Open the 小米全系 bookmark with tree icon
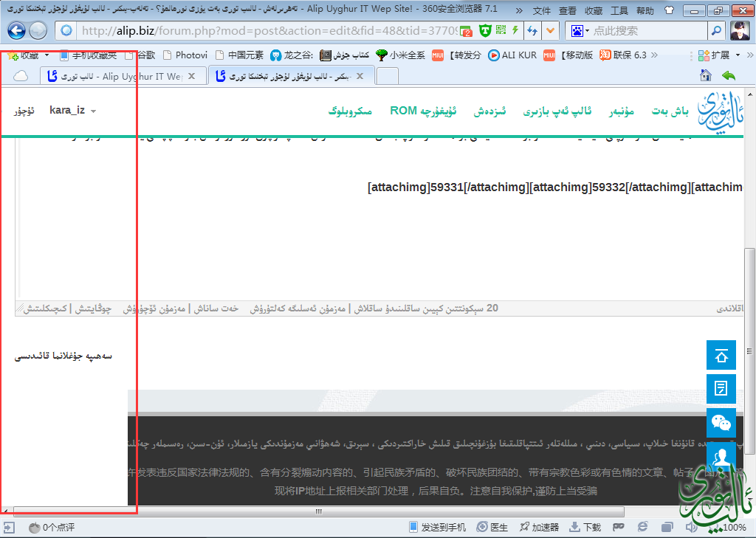756x538 pixels. pyautogui.click(x=401, y=55)
